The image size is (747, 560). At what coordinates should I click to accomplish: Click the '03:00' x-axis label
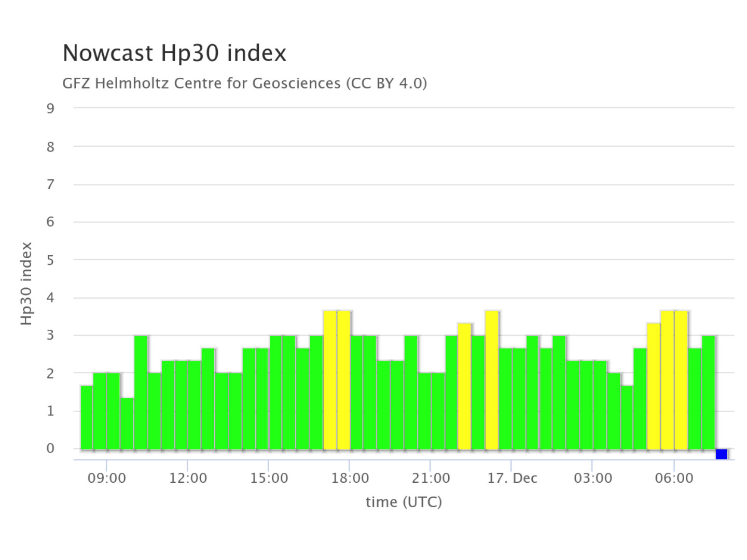[592, 478]
